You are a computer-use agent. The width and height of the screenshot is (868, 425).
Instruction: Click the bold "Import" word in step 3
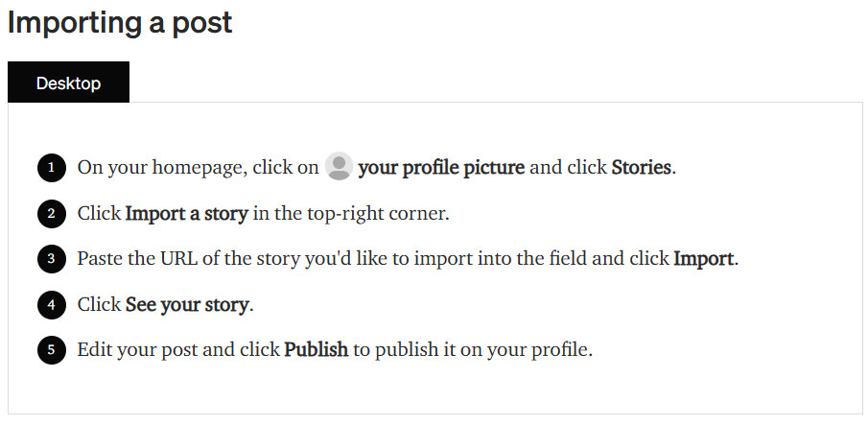[x=703, y=259]
